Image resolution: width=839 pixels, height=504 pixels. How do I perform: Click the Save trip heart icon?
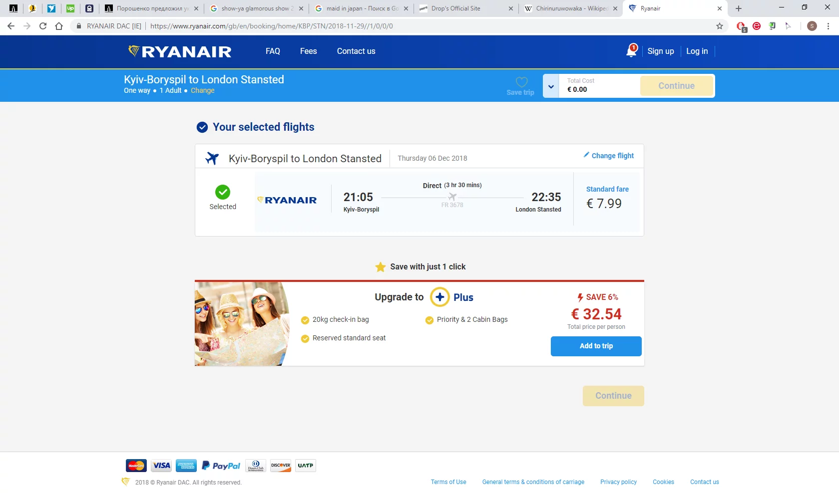[x=521, y=82]
